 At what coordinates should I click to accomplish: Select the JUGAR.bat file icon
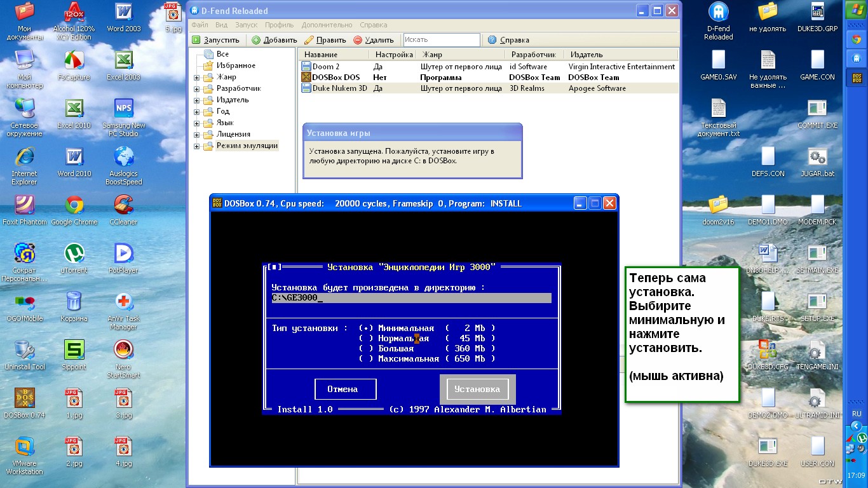pos(818,162)
